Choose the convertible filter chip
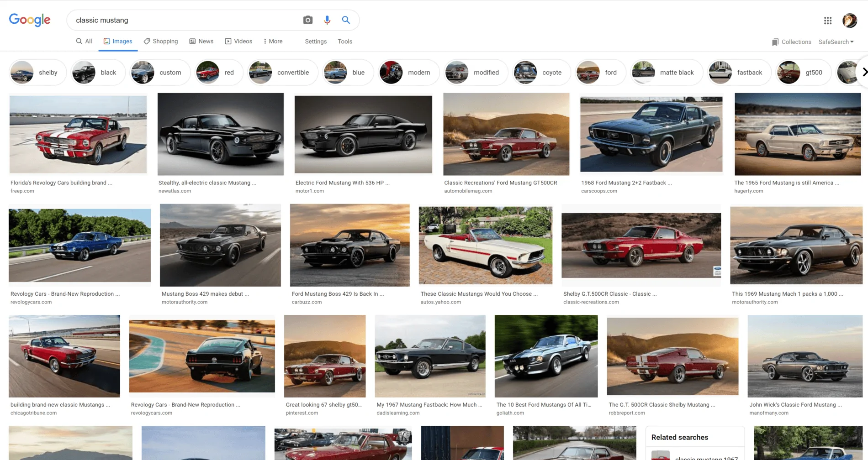The width and height of the screenshot is (868, 460). pos(283,73)
